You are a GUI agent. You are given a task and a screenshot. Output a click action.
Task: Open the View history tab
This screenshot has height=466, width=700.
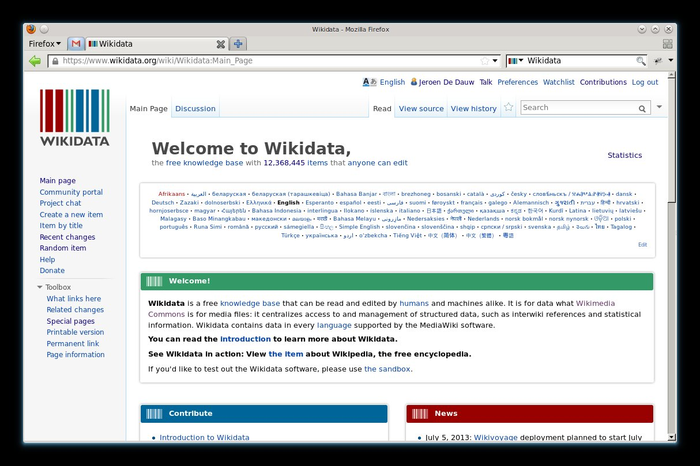pos(473,108)
